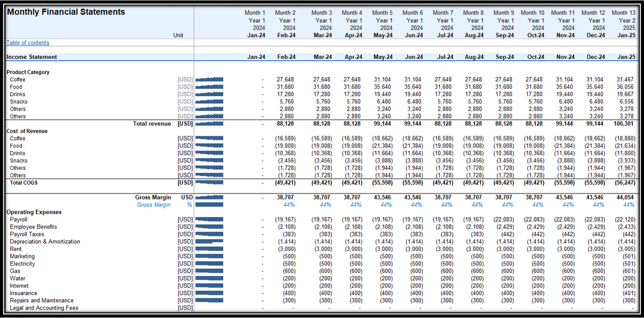Select the Product Category heading cell
The image size is (644, 318).
pyautogui.click(x=28, y=72)
